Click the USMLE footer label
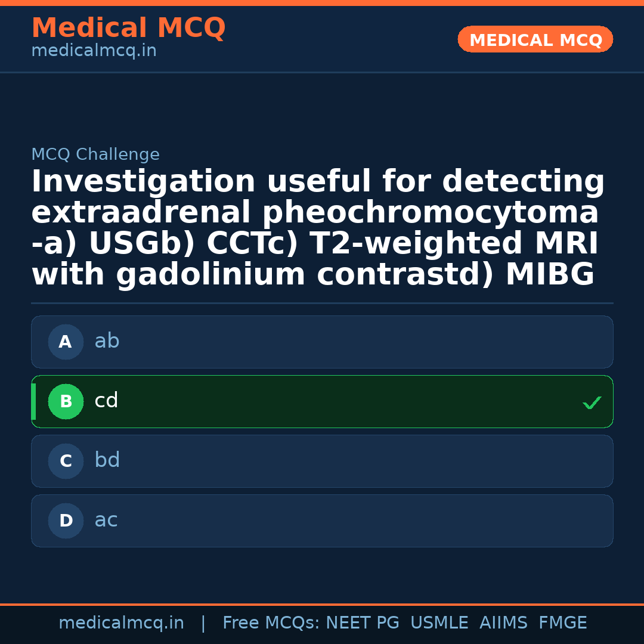 (439, 623)
